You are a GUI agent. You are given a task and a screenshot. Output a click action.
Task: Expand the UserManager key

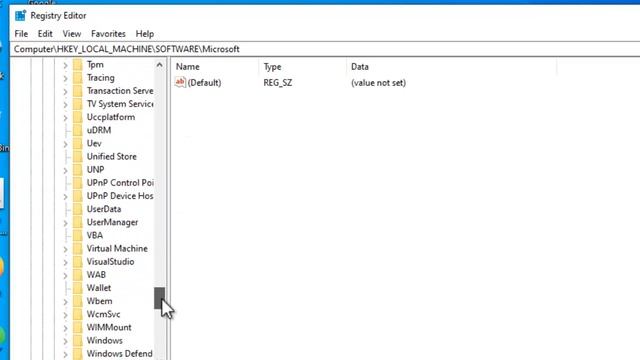pos(65,222)
